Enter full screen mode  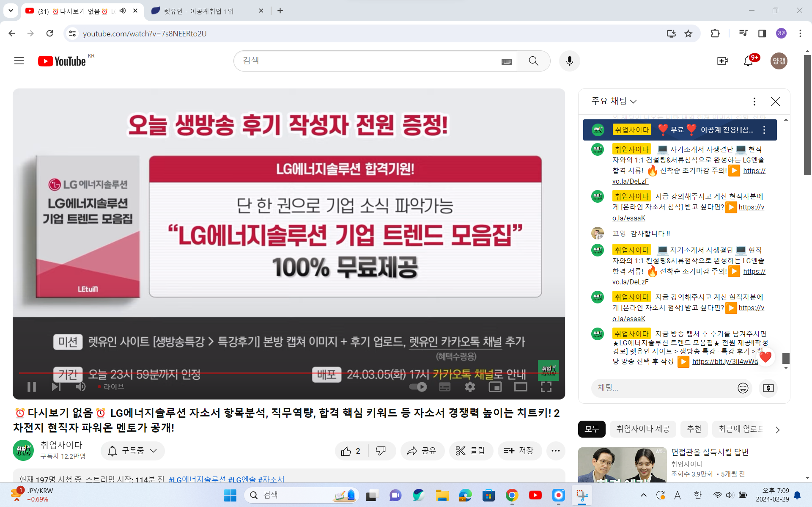pos(546,387)
